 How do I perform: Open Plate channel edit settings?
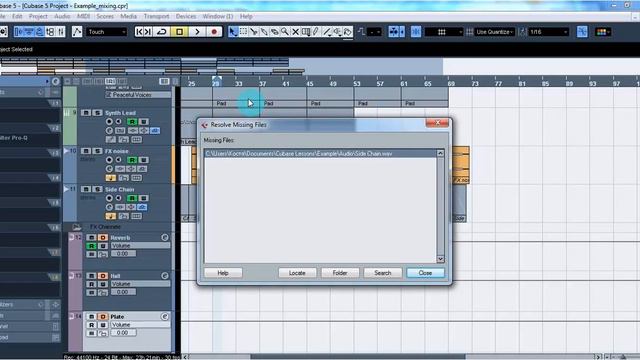164,317
